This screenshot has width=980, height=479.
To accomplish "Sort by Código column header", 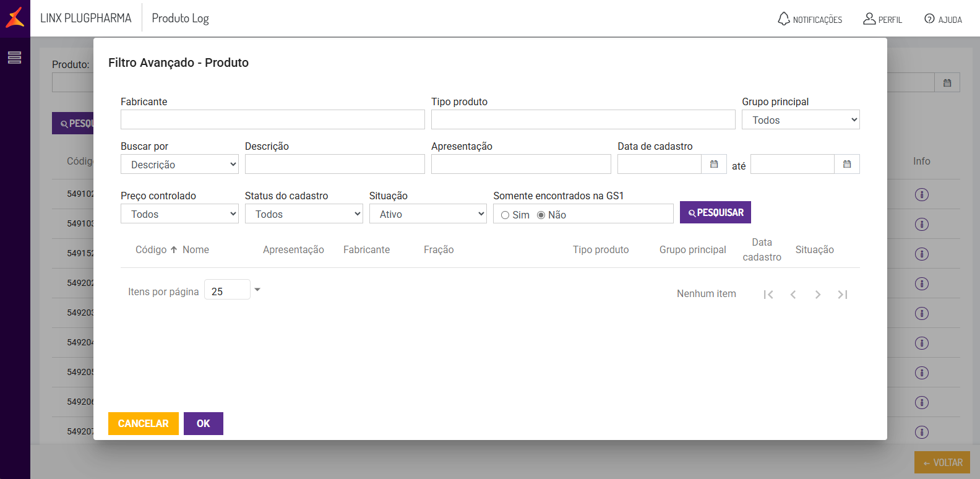I will pos(151,250).
